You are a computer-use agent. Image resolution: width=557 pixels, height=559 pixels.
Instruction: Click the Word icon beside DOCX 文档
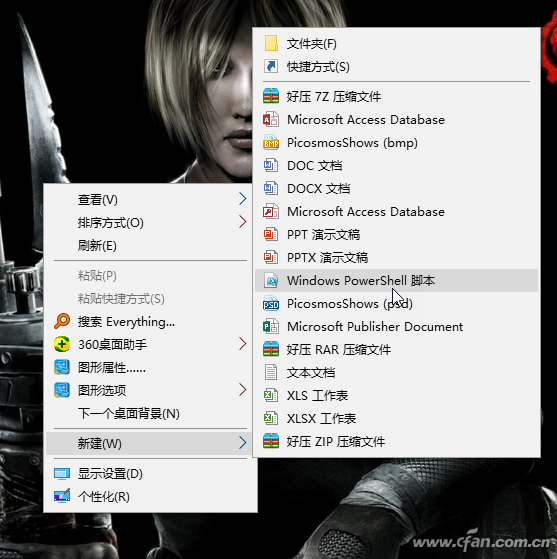point(271,188)
